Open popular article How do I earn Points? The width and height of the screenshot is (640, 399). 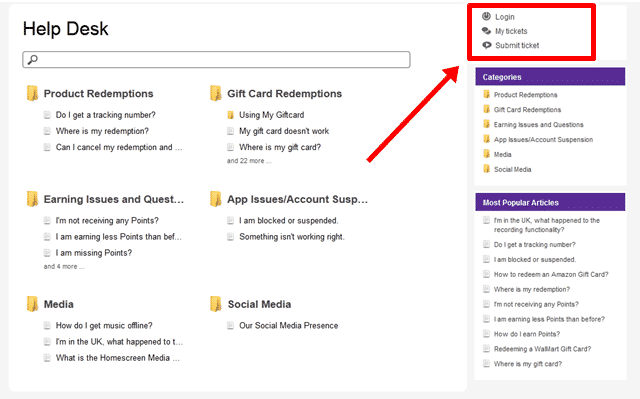(527, 334)
